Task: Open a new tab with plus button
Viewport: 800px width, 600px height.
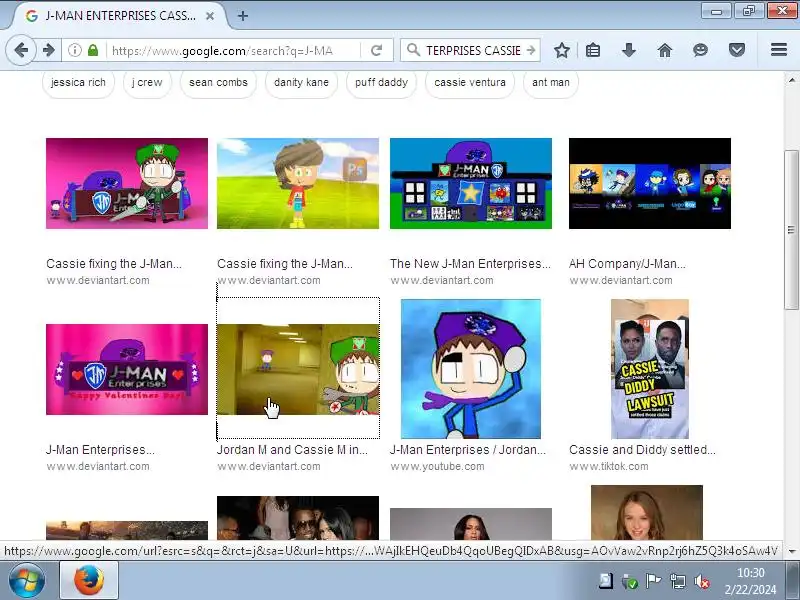Action: point(243,16)
